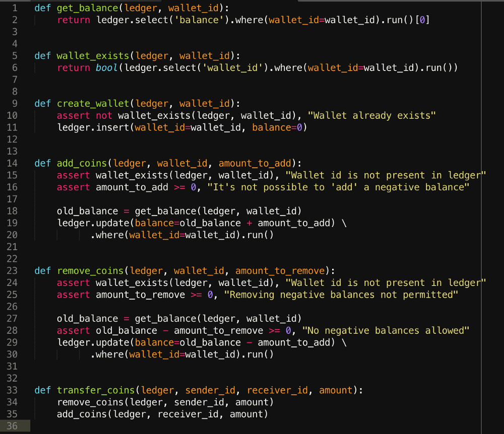Image resolution: width=504 pixels, height=434 pixels.
Task: Click the 'balance' string on line 2
Action: tap(199, 20)
